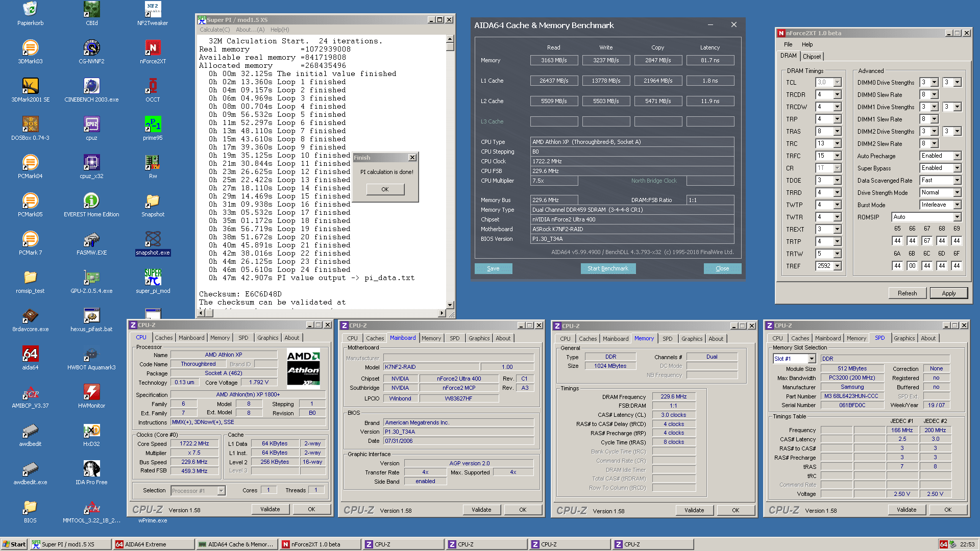Launch DOSBox 0.74-3 shortcut

(x=30, y=129)
